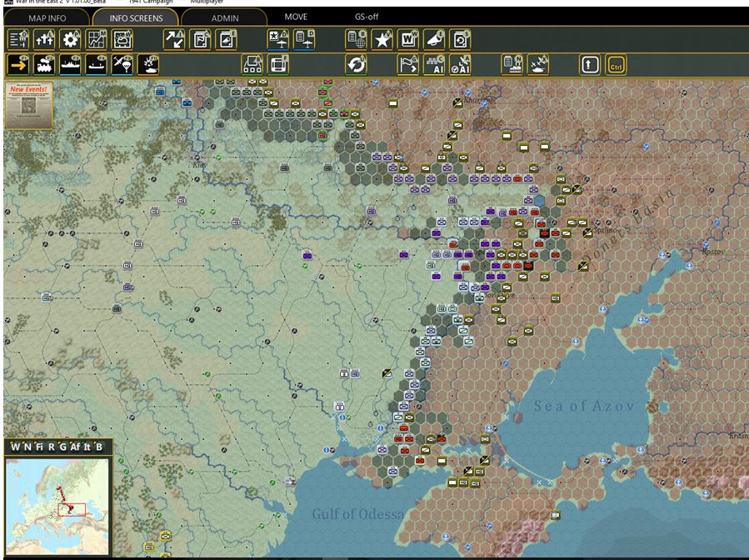This screenshot has height=560, width=749.
Task: Click the Kiev city label on map
Action: [199, 164]
